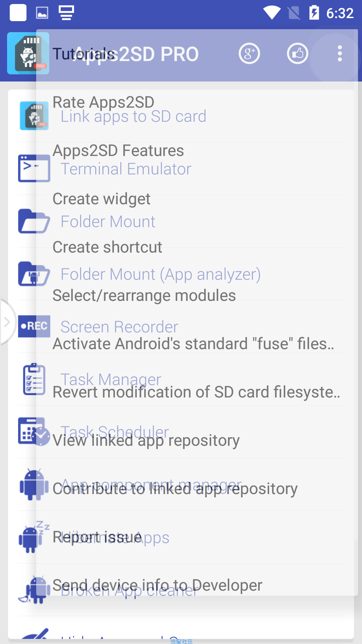Tap the Folder Mount folder icon

click(x=34, y=221)
